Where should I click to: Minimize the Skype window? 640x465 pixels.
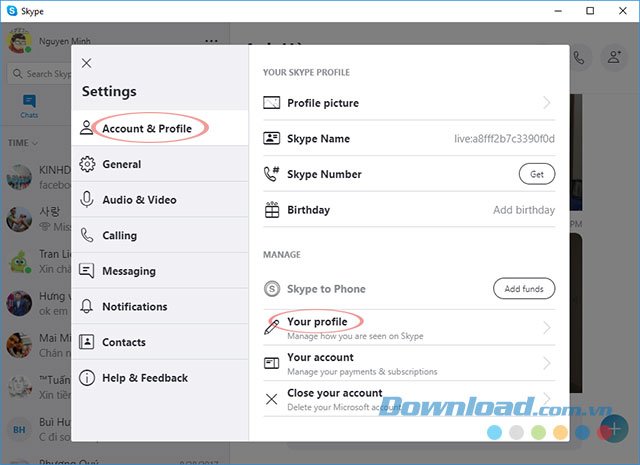point(558,11)
